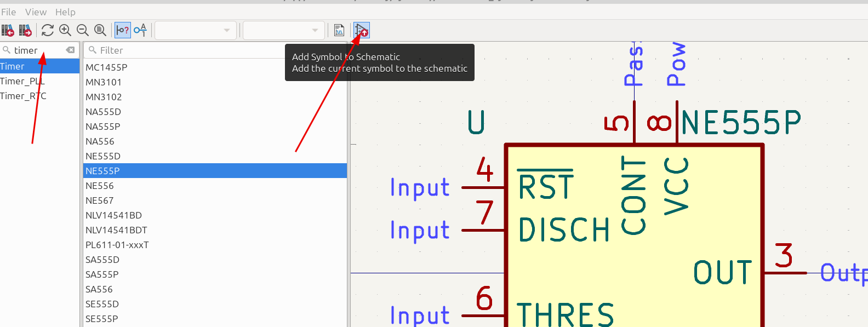This screenshot has height=327, width=868.
Task: Select MN3102 symbol
Action: [x=215, y=97]
